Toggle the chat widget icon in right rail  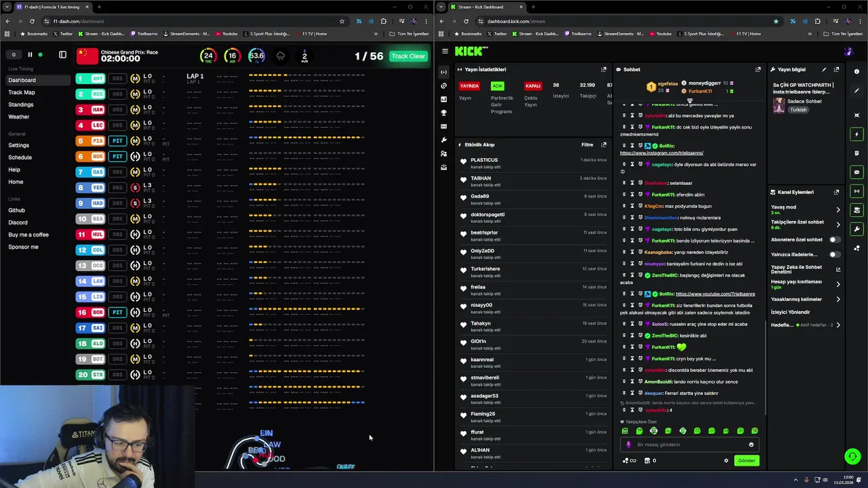tap(857, 172)
